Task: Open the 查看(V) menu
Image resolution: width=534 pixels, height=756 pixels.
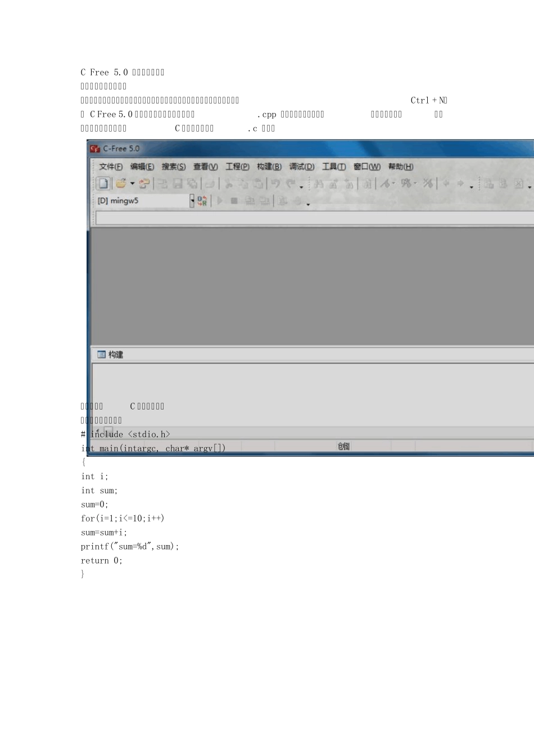Action: pyautogui.click(x=205, y=166)
